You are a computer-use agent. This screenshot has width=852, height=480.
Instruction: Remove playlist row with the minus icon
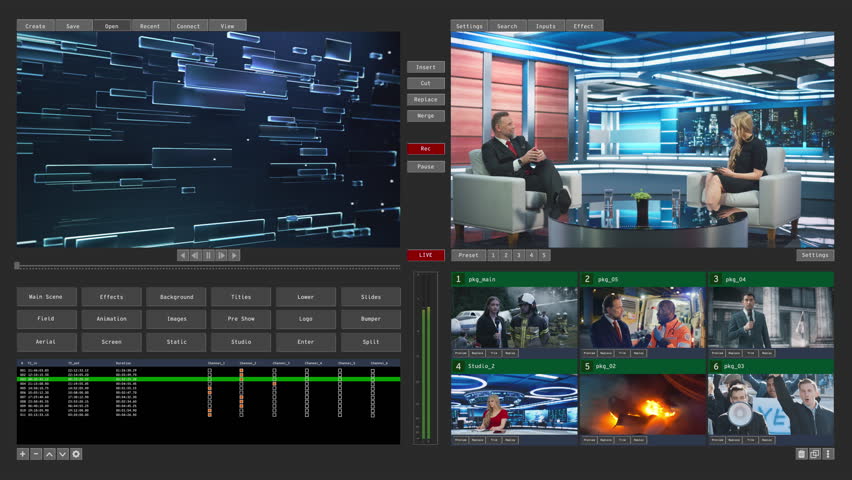pyautogui.click(x=36, y=454)
